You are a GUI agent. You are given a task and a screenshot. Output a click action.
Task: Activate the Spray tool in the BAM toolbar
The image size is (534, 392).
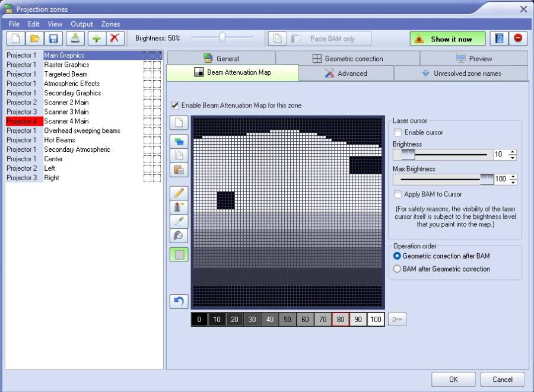[178, 206]
